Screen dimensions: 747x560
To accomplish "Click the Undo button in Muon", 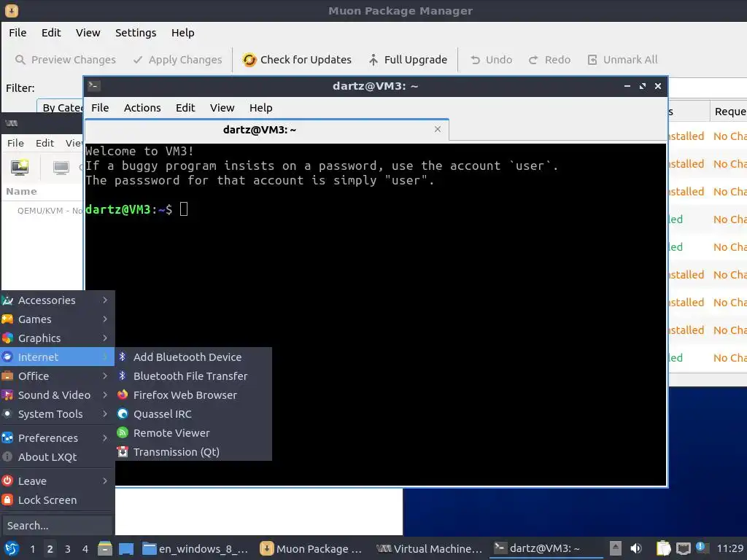I will tap(491, 60).
